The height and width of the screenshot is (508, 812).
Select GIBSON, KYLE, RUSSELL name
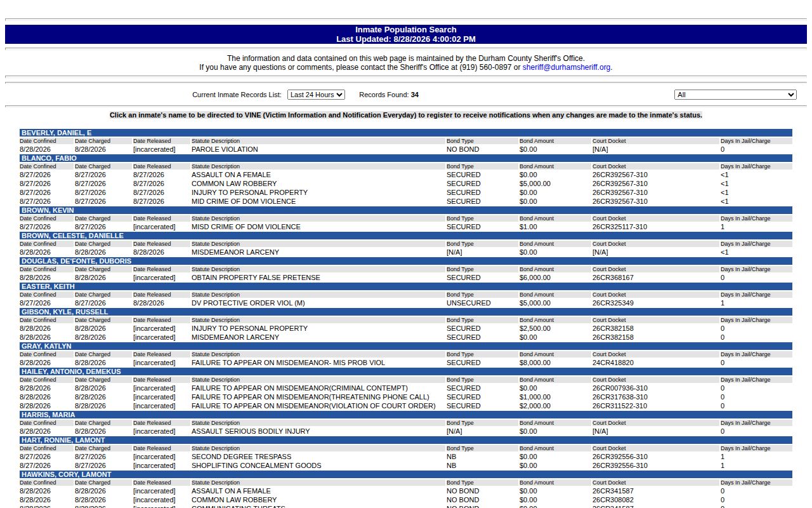pyautogui.click(x=65, y=312)
